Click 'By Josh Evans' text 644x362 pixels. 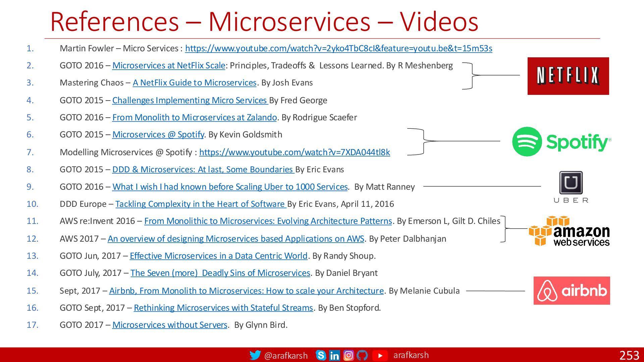pyautogui.click(x=287, y=83)
